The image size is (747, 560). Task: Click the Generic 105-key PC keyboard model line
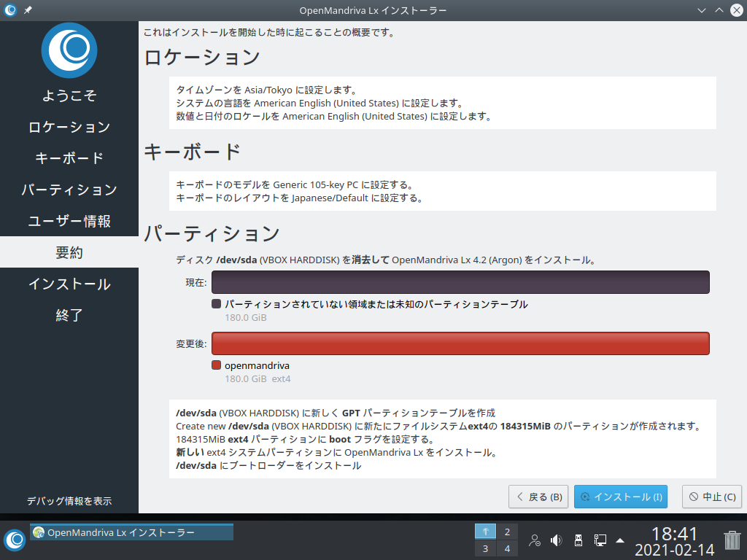295,184
